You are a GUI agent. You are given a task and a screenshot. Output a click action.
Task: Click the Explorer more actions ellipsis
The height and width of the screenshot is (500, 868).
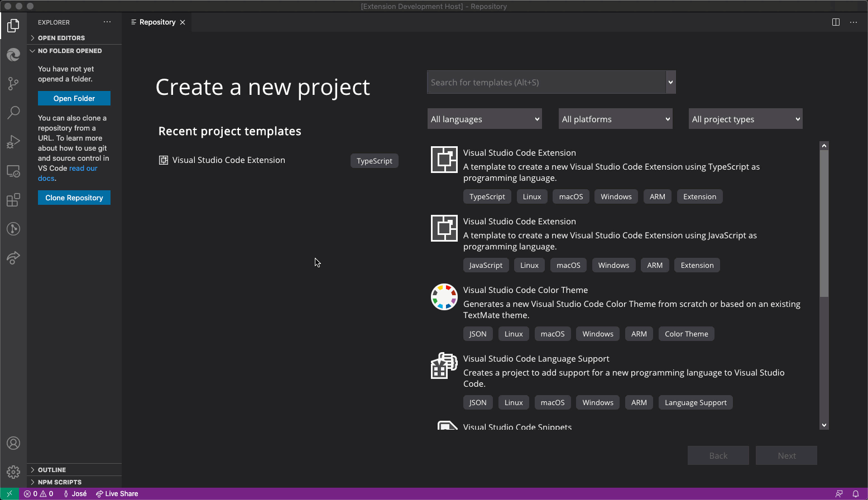[107, 22]
